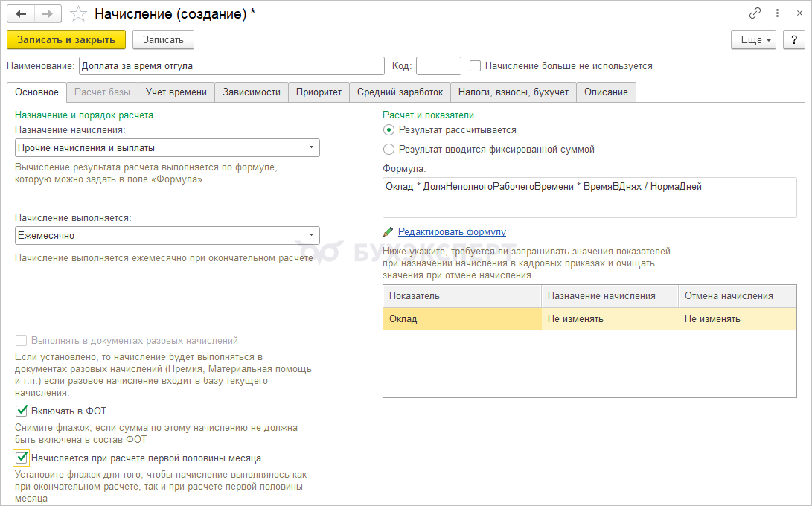Open help with the question mark button
Screen dimensions: 812x506
pyautogui.click(x=794, y=39)
